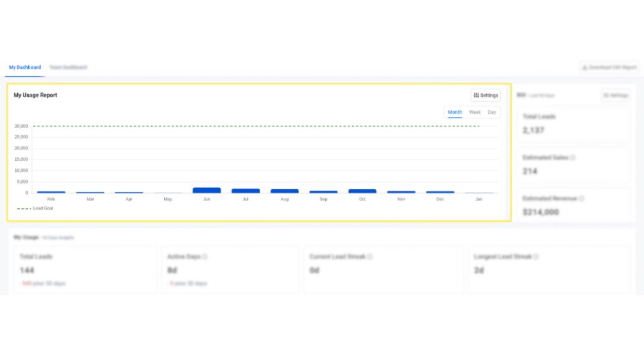Switch to the Team Dashboard tab

point(68,67)
